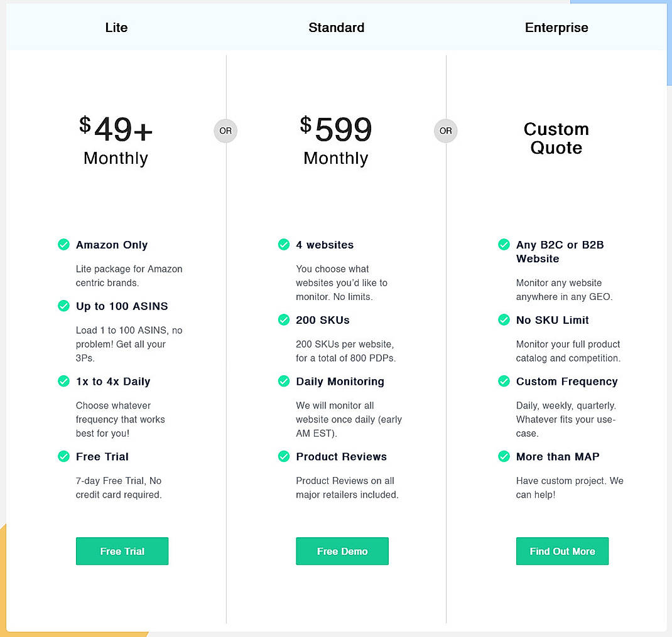Screen dimensions: 672x637
Task: Click the checkmark next to Up to 100 ASINS
Action: (x=63, y=306)
